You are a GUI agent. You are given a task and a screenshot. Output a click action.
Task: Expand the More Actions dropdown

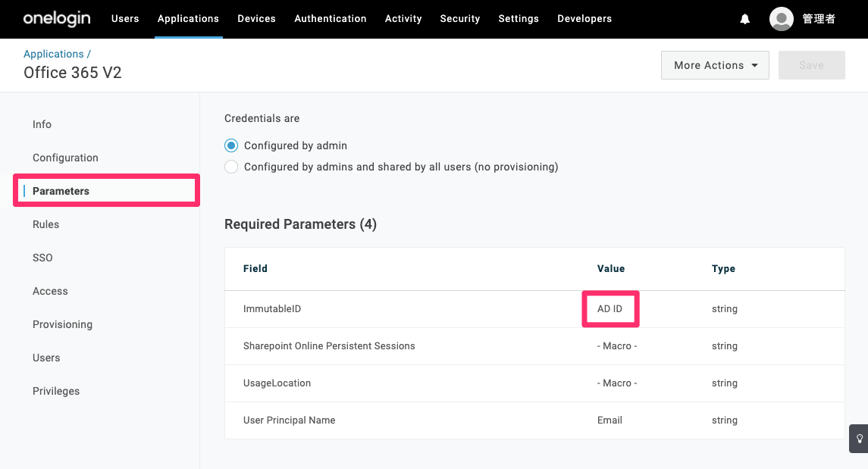click(715, 65)
